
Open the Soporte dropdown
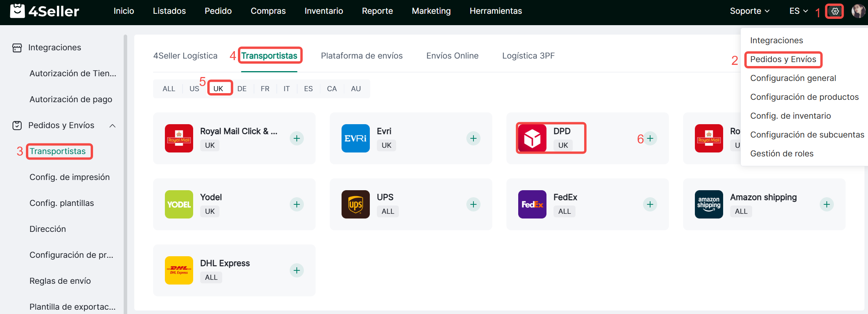[x=749, y=11]
